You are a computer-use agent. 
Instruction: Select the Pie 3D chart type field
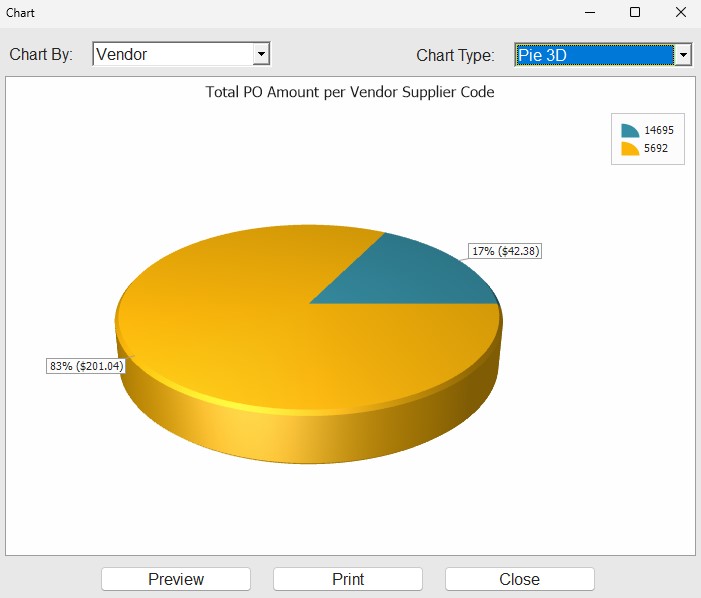point(594,56)
